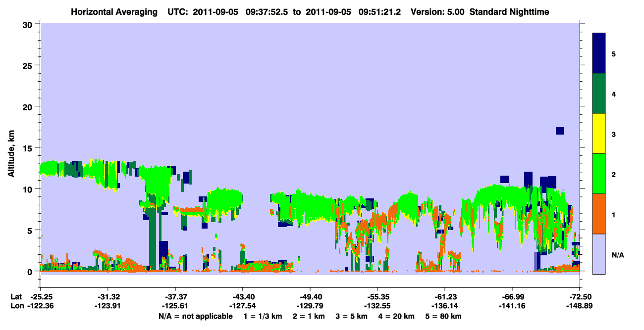644x330 pixels.
Task: Click the isolated dark blue block near 17 km
Action: [560, 131]
